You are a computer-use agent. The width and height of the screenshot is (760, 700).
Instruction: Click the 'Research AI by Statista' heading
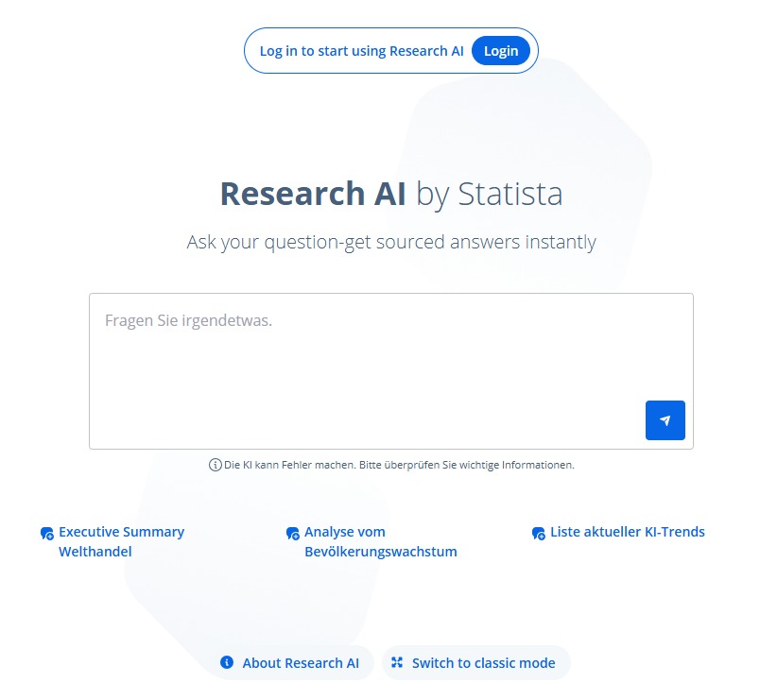[390, 194]
